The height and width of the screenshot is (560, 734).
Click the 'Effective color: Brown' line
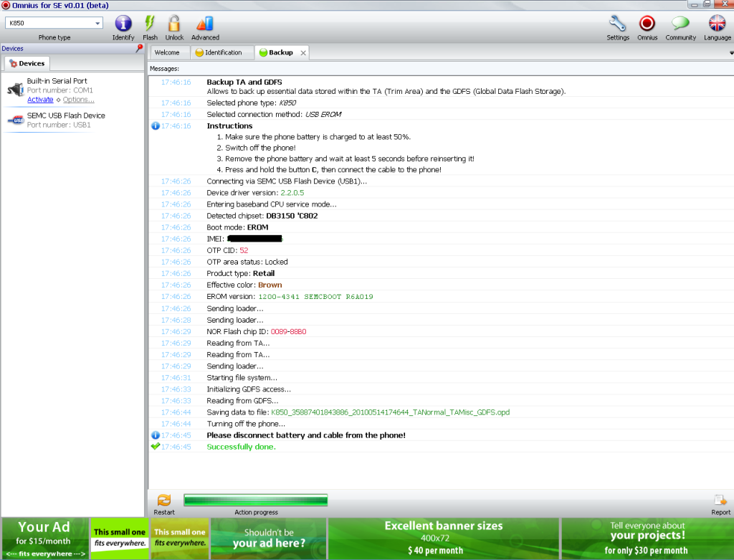pyautogui.click(x=244, y=285)
